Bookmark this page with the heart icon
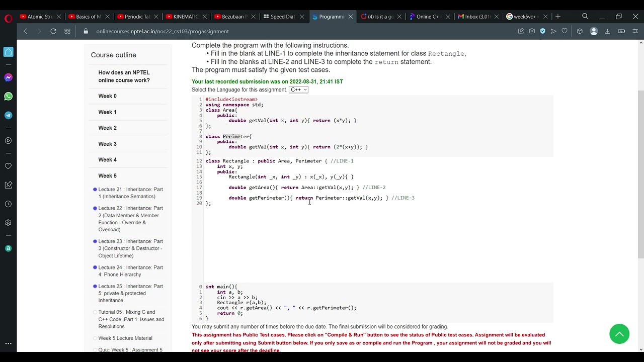This screenshot has height=362, width=644. 565,31
